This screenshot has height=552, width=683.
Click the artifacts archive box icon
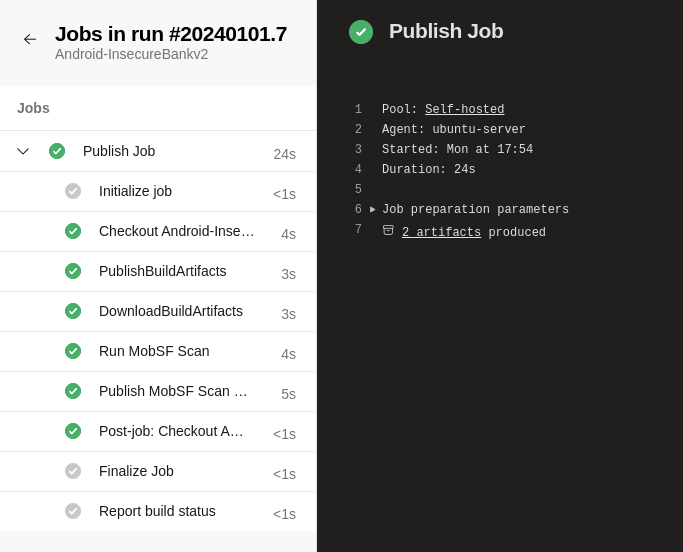tap(388, 230)
